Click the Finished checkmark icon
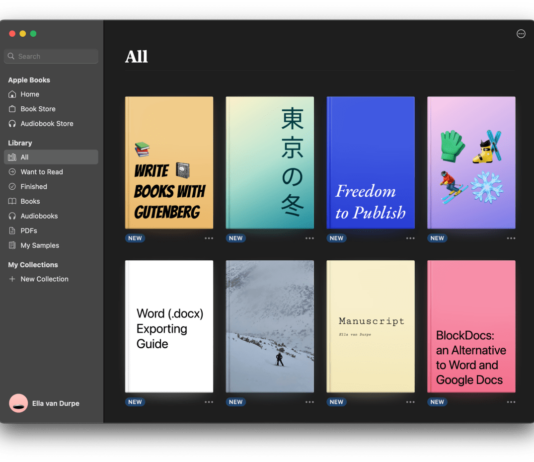The image size is (534, 462). click(x=12, y=187)
